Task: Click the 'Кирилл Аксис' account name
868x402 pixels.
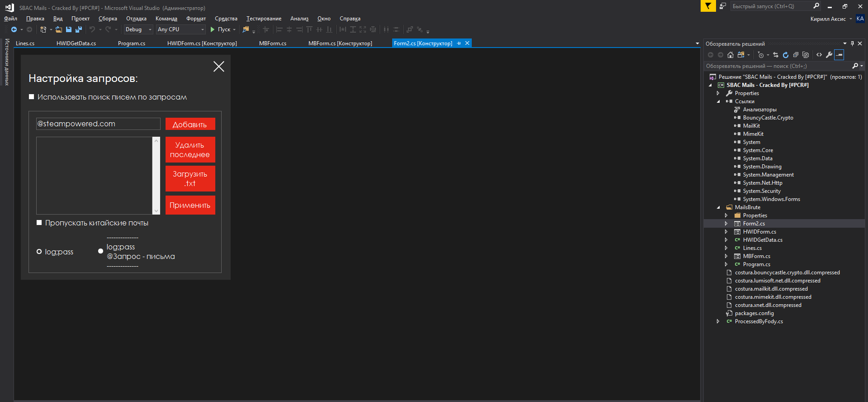Action: pyautogui.click(x=828, y=19)
